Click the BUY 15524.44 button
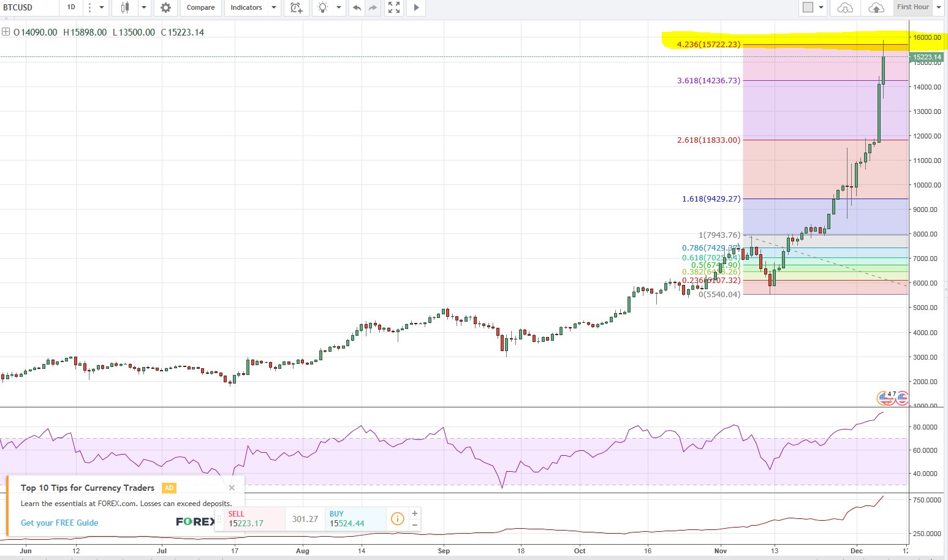This screenshot has height=560, width=948. [356, 519]
